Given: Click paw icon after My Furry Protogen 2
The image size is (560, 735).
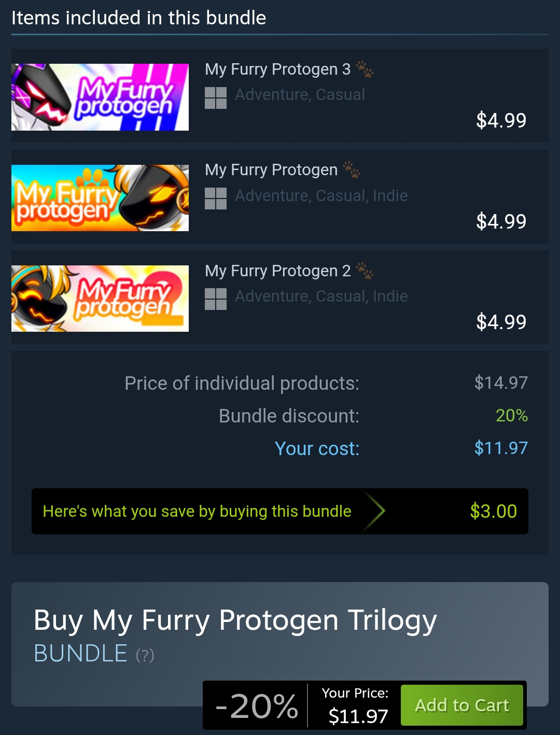Looking at the screenshot, I should [365, 271].
